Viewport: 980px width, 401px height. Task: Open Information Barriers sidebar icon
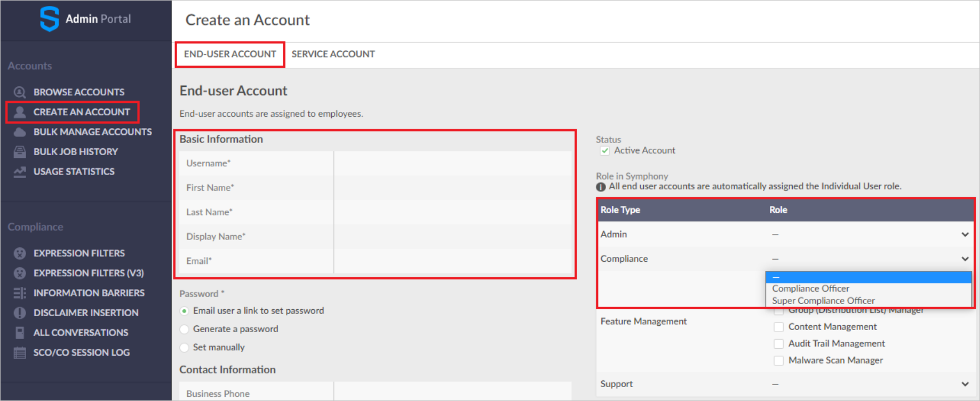[x=20, y=293]
